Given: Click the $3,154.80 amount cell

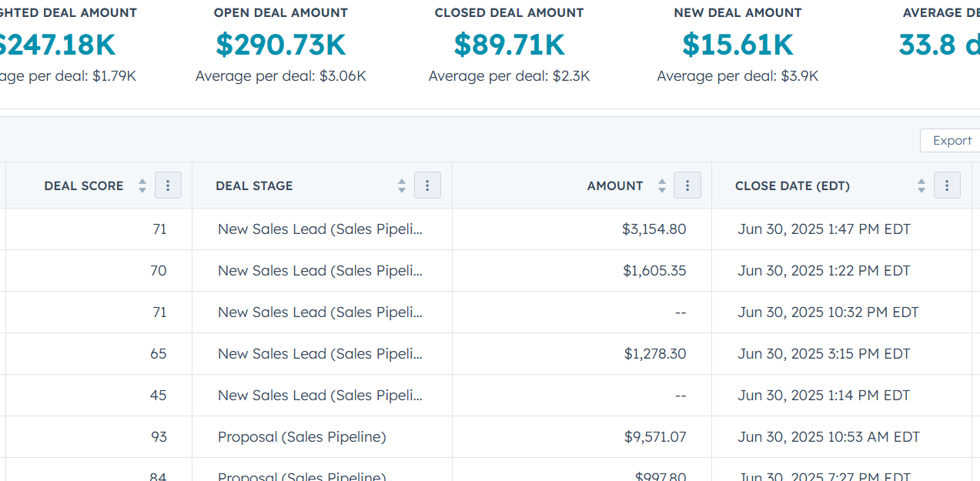Looking at the screenshot, I should [x=654, y=229].
